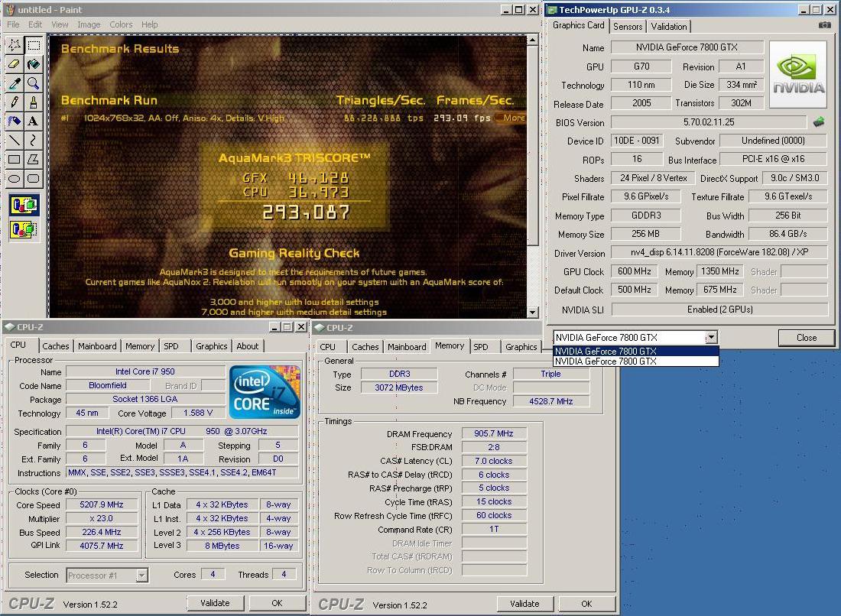Choose the opaque selection option in Paint
Screen dimensions: 841x616
coord(24,205)
